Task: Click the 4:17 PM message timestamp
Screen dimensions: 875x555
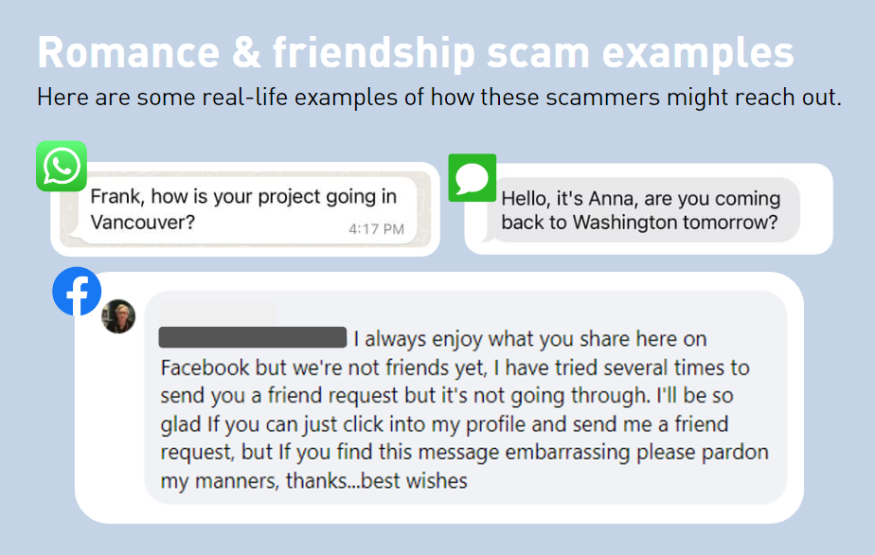Action: [376, 229]
